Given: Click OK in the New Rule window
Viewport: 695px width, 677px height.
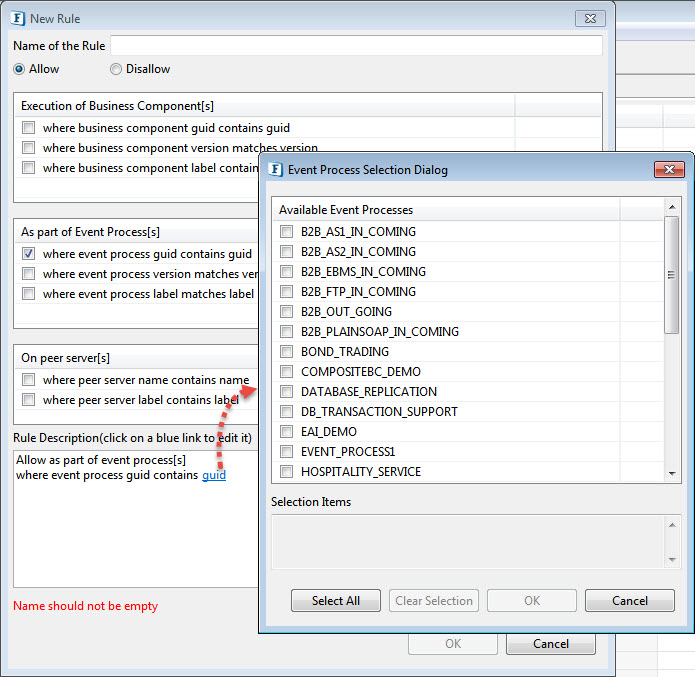Looking at the screenshot, I should coord(453,644).
